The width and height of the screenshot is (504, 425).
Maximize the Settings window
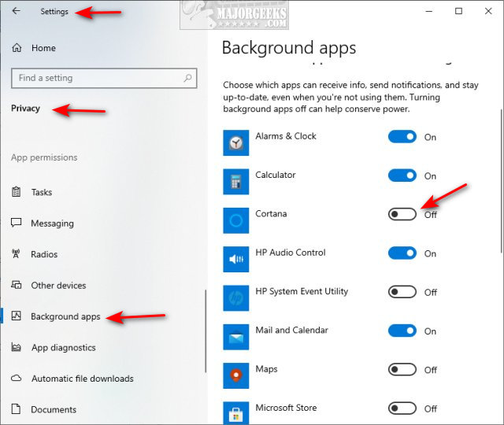pyautogui.click(x=458, y=11)
